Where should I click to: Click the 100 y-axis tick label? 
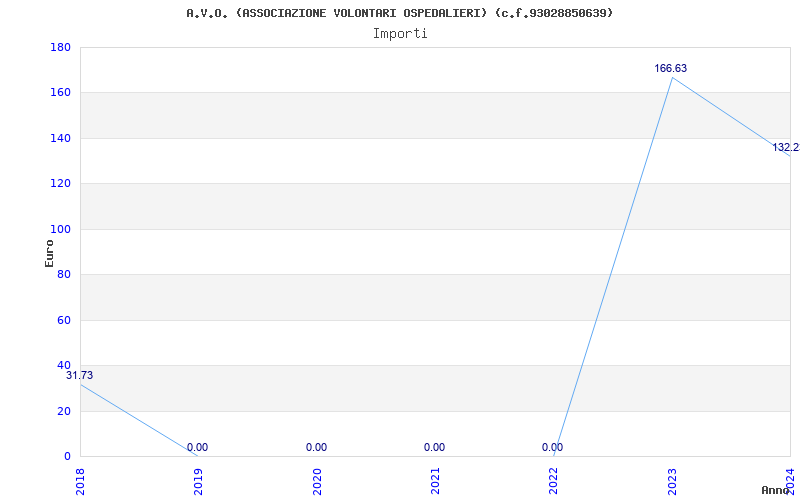60,230
